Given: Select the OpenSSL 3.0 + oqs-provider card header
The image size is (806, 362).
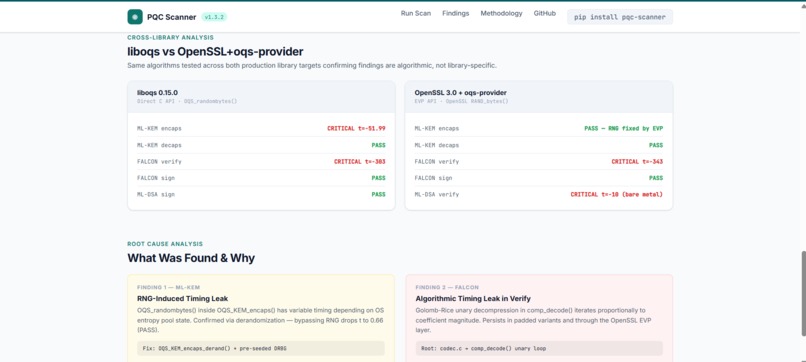Looking at the screenshot, I should tap(539, 97).
